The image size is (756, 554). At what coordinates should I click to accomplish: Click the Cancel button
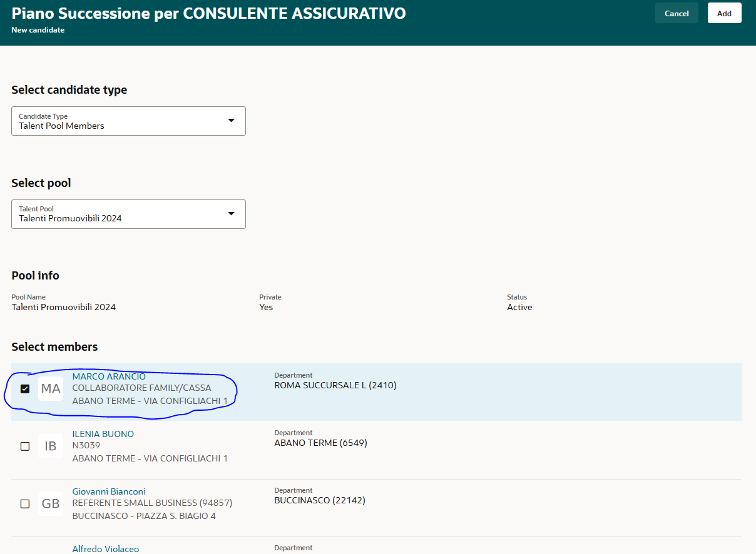[677, 13]
